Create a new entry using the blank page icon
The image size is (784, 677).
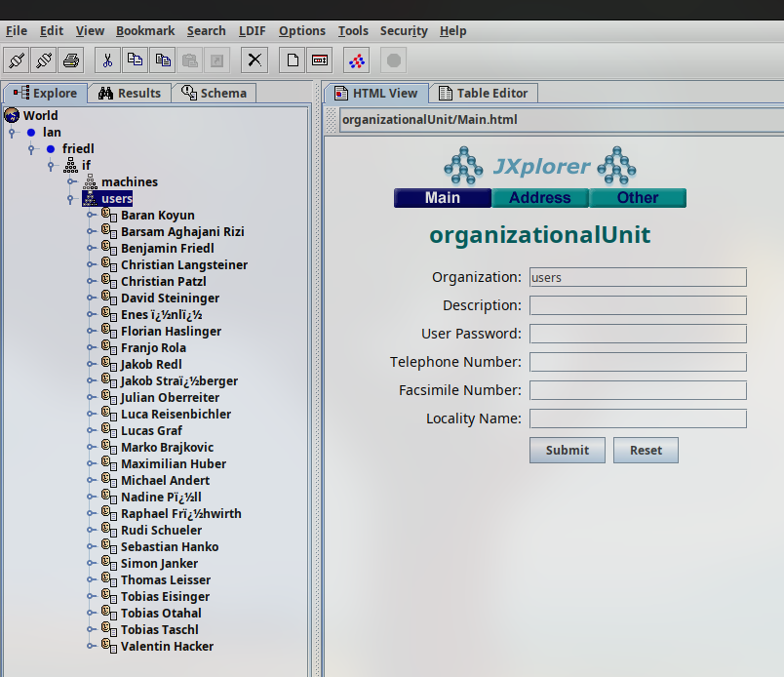click(292, 60)
